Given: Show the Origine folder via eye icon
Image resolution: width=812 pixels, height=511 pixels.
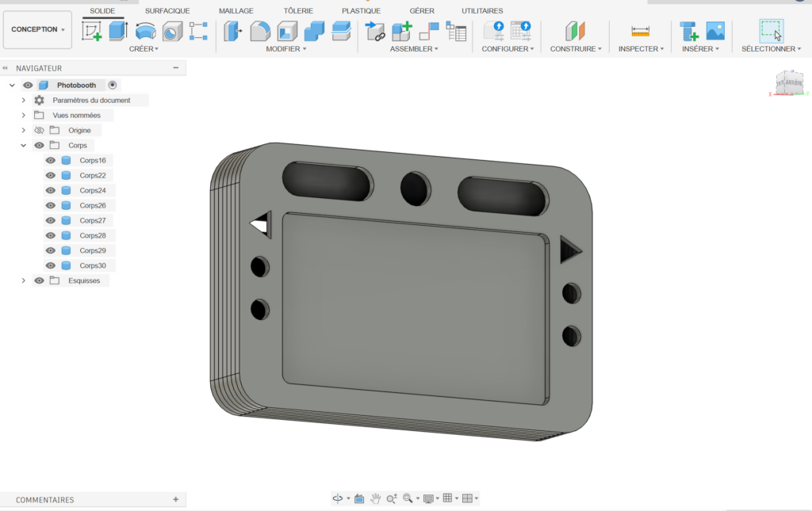Looking at the screenshot, I should (39, 131).
